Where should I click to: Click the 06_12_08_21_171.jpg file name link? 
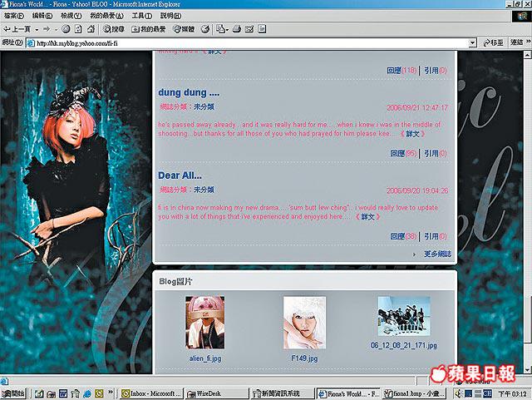pyautogui.click(x=404, y=345)
